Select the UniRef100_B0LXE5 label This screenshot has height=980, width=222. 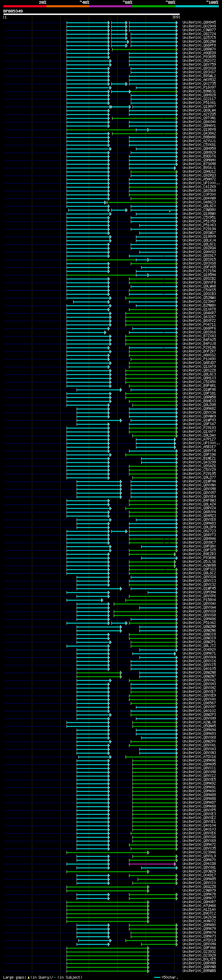coord(199,959)
